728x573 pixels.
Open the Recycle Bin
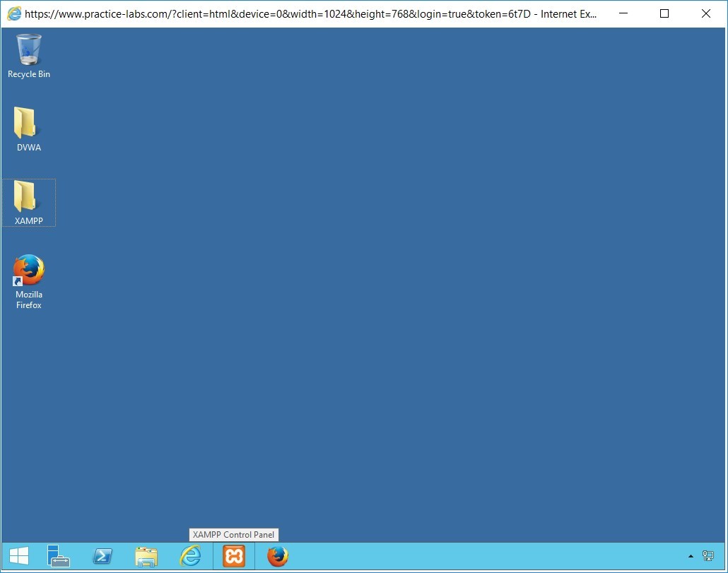coord(28,53)
